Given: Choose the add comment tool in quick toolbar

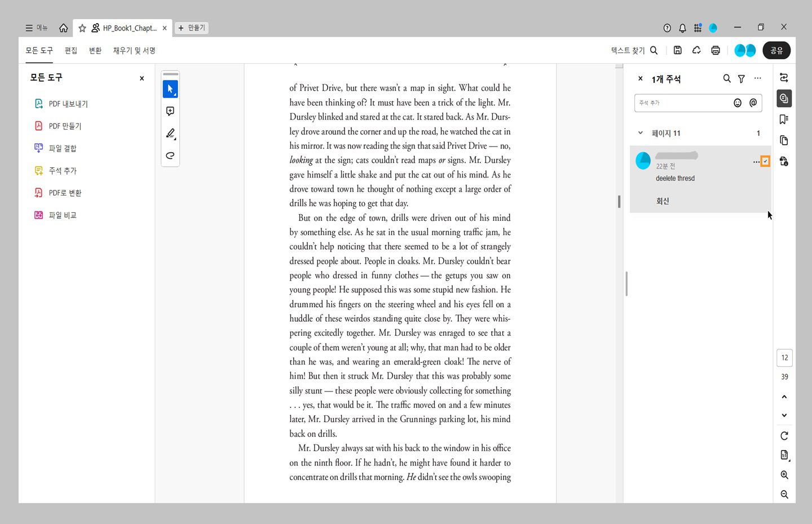Looking at the screenshot, I should [170, 111].
